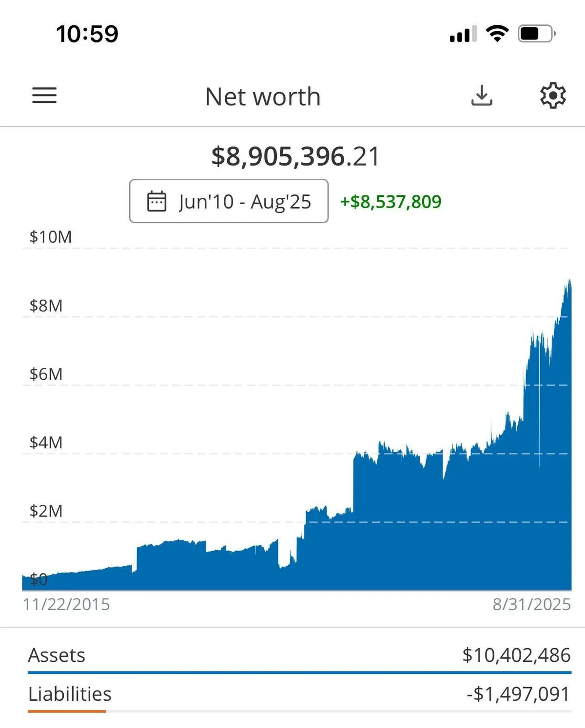The height and width of the screenshot is (728, 585).
Task: Tap the Wi-Fi status icon
Action: [497, 34]
